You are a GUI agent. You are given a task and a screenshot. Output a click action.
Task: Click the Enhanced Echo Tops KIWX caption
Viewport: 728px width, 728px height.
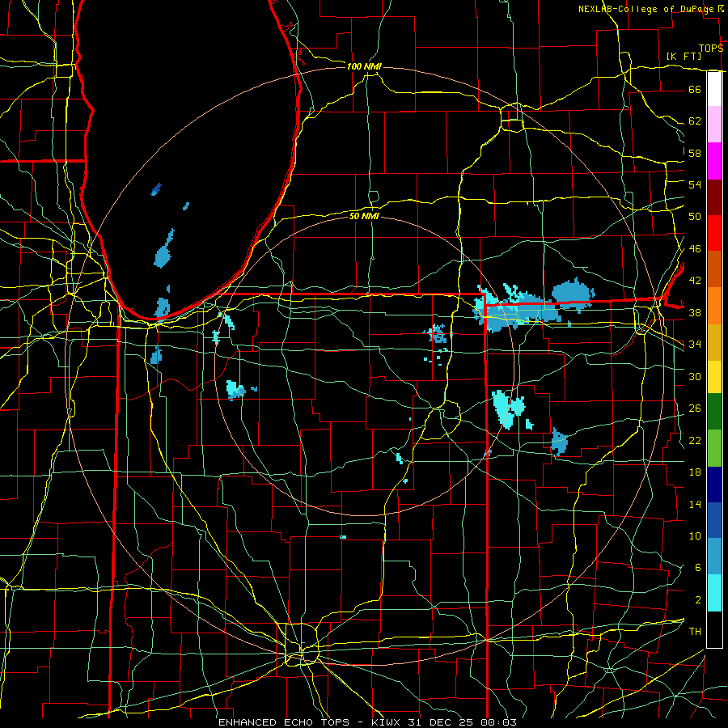coord(367,722)
